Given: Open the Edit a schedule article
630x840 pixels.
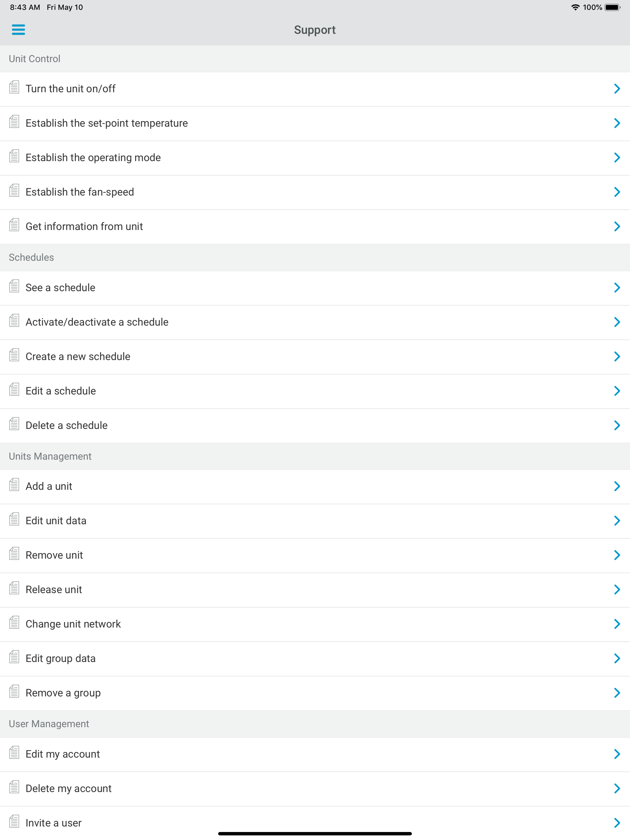Looking at the screenshot, I should pyautogui.click(x=315, y=391).
